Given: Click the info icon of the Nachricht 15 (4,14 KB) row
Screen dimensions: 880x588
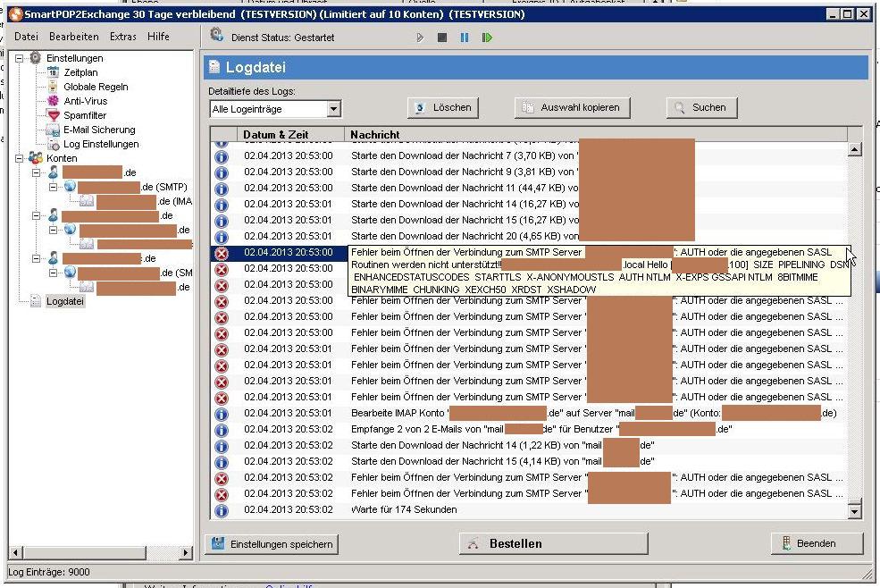Looking at the screenshot, I should coord(222,462).
